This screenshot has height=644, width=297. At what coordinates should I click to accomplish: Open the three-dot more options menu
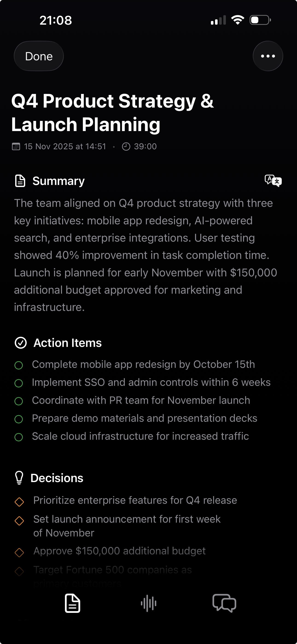pyautogui.click(x=268, y=56)
